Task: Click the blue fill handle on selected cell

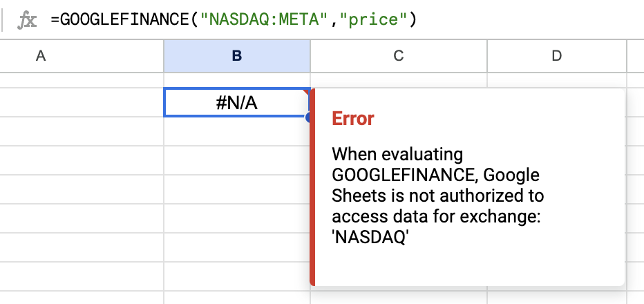Action: [x=309, y=117]
